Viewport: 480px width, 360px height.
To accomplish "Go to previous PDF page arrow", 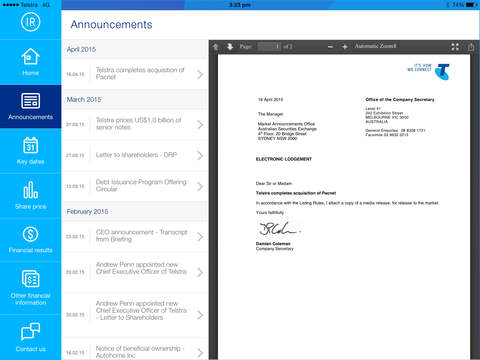I will pos(216,47).
